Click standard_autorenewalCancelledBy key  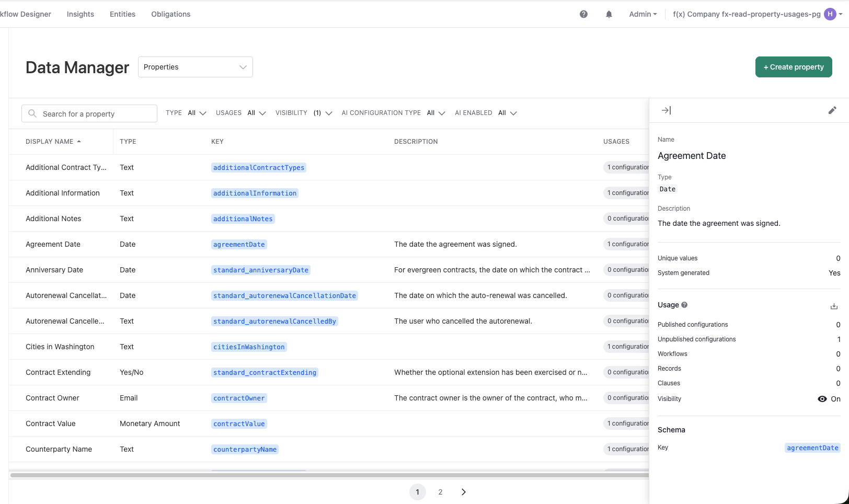coord(274,321)
